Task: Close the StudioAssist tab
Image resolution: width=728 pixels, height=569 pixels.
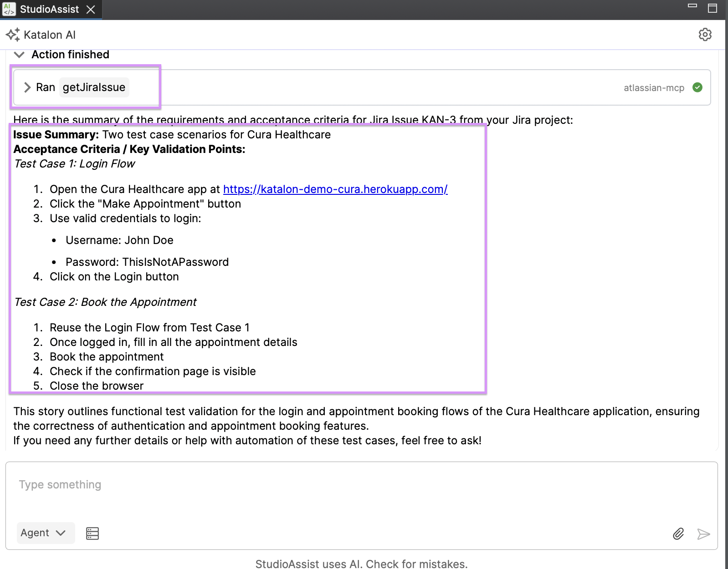Action: coord(91,10)
